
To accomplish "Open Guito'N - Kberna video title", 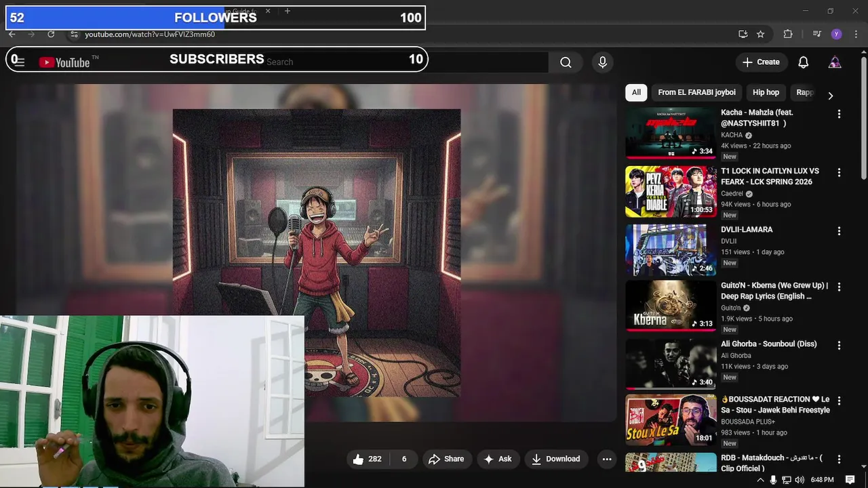I will pyautogui.click(x=774, y=291).
